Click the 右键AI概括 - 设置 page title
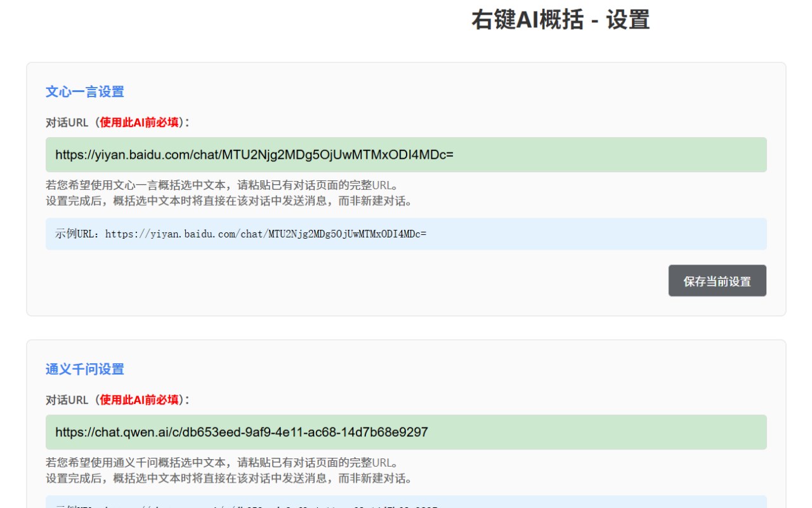This screenshot has height=508, width=812. (x=561, y=20)
